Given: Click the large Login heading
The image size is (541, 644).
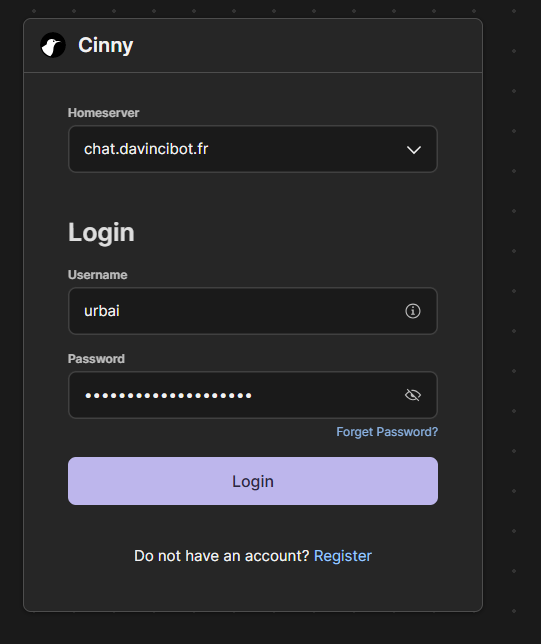Looking at the screenshot, I should [101, 232].
